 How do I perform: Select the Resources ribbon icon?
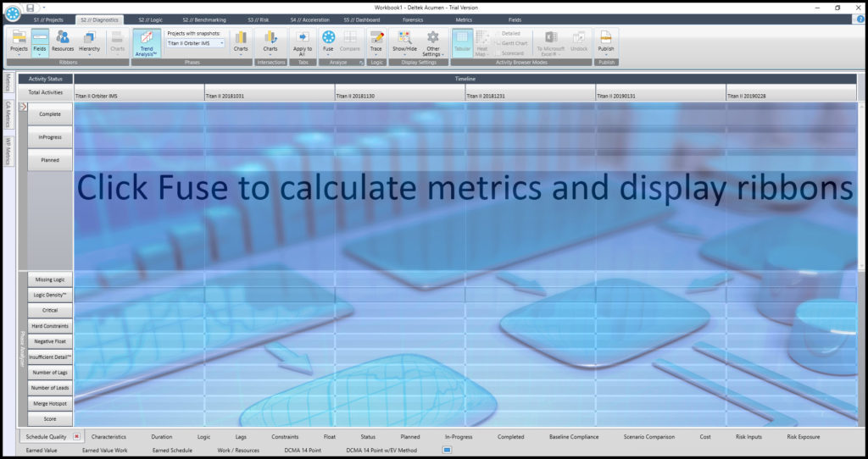(63, 40)
